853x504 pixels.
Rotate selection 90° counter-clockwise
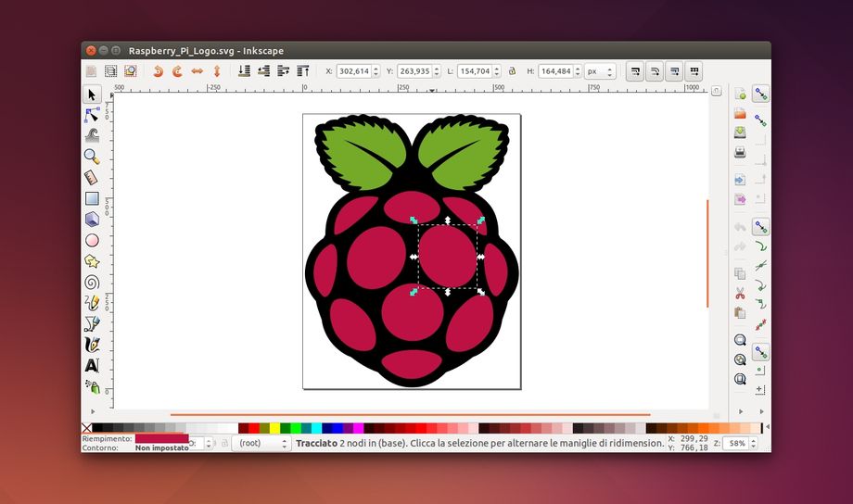(x=158, y=70)
